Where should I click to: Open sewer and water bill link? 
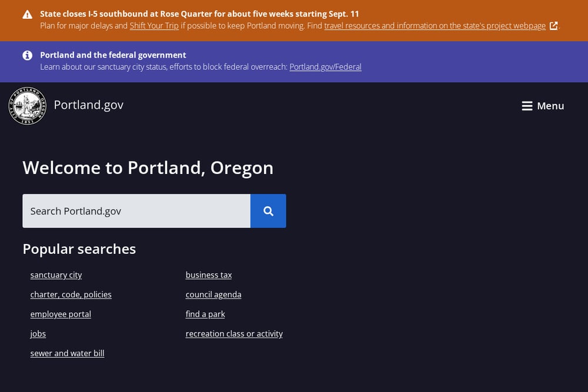tap(67, 353)
